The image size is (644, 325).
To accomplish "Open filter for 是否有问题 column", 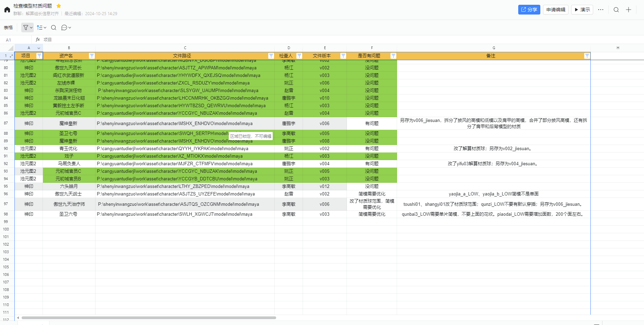I will pos(393,56).
